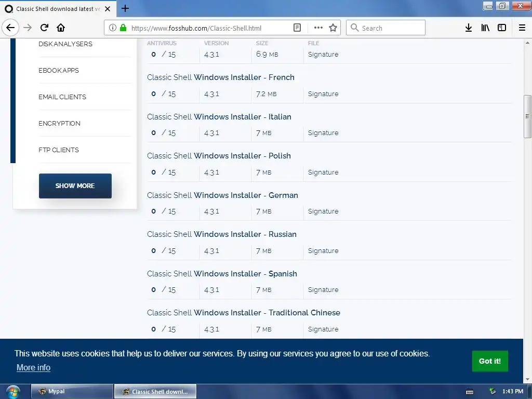This screenshot has width=532, height=399.
Task: Open Signature link in Russian installer row
Action: point(323,250)
